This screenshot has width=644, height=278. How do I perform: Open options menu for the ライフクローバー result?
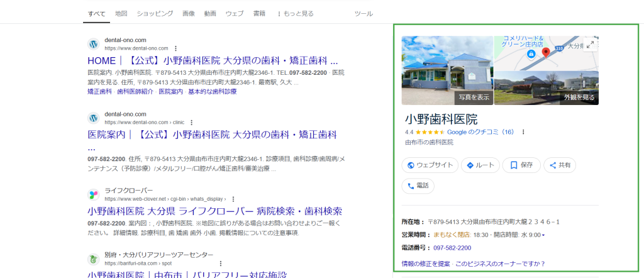coord(233,199)
